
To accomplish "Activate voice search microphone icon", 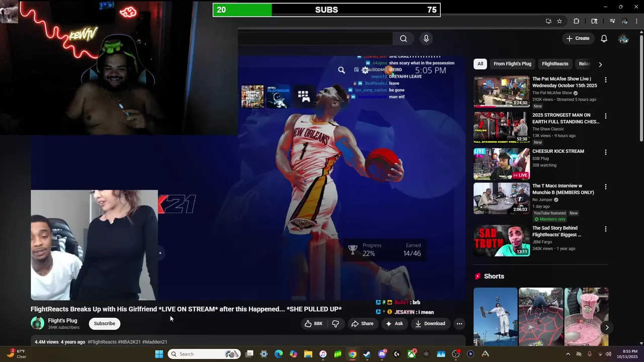I will pyautogui.click(x=426, y=39).
